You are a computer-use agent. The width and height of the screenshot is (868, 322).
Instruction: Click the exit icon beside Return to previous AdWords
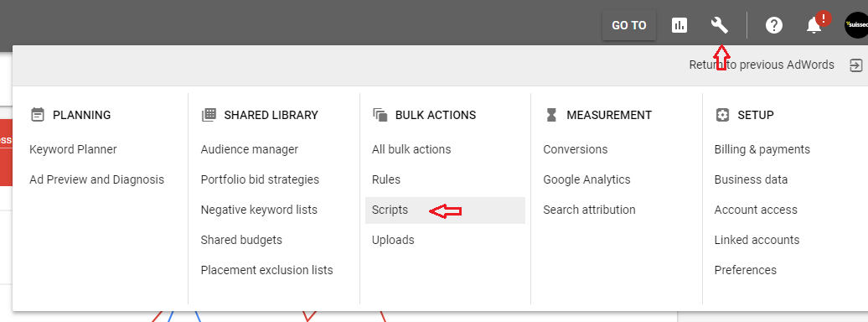(855, 65)
